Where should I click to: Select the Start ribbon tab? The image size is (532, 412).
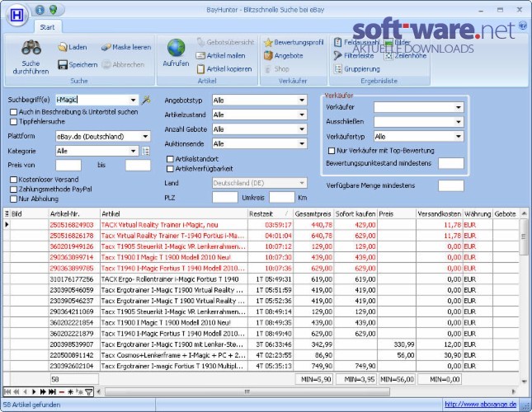pyautogui.click(x=47, y=27)
